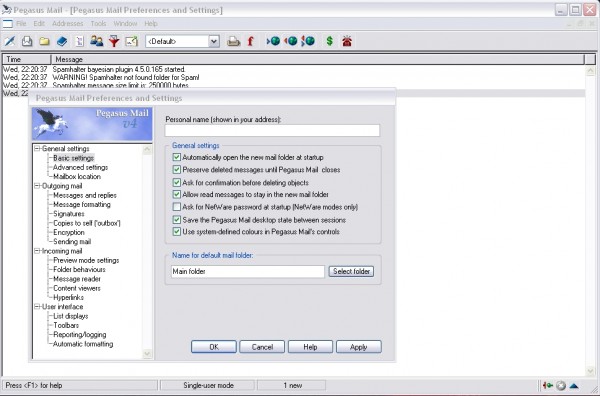Click the send and receive mail globe icon
This screenshot has height=396, width=600.
[308, 41]
